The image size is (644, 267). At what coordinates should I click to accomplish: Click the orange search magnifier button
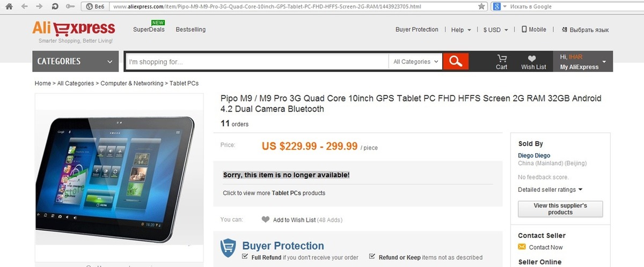[456, 61]
